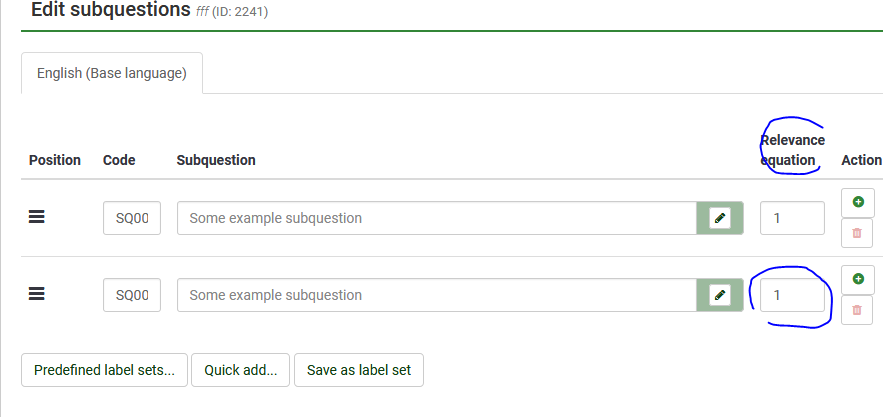This screenshot has height=417, width=883.
Task: Focus the second row's Code field
Action: [132, 295]
